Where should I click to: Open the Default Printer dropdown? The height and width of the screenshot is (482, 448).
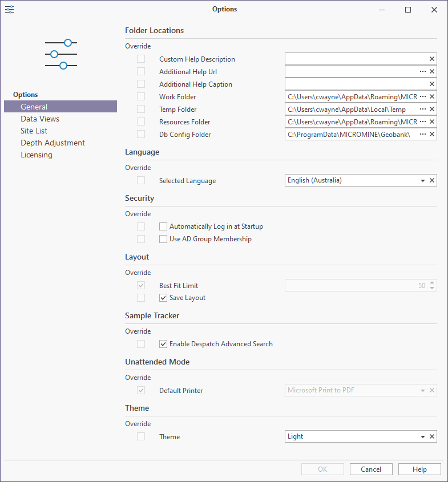coord(423,390)
